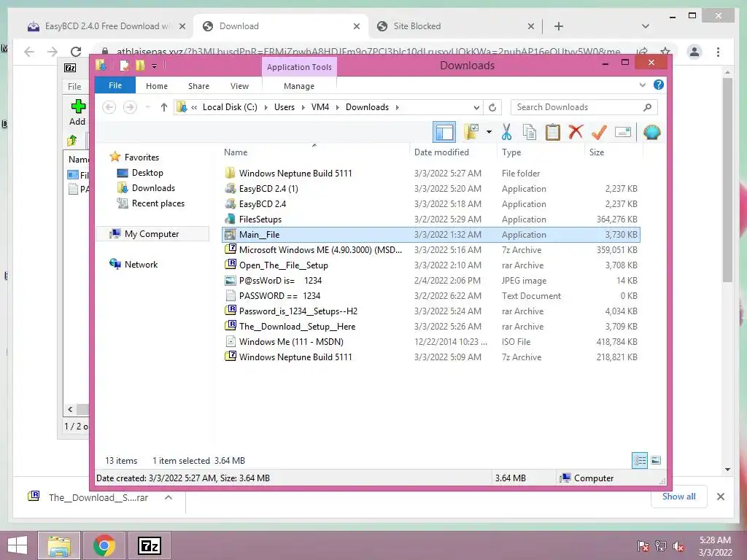Viewport: 747px width, 560px height.
Task: Open the Manage ribbon tab
Action: click(x=298, y=86)
